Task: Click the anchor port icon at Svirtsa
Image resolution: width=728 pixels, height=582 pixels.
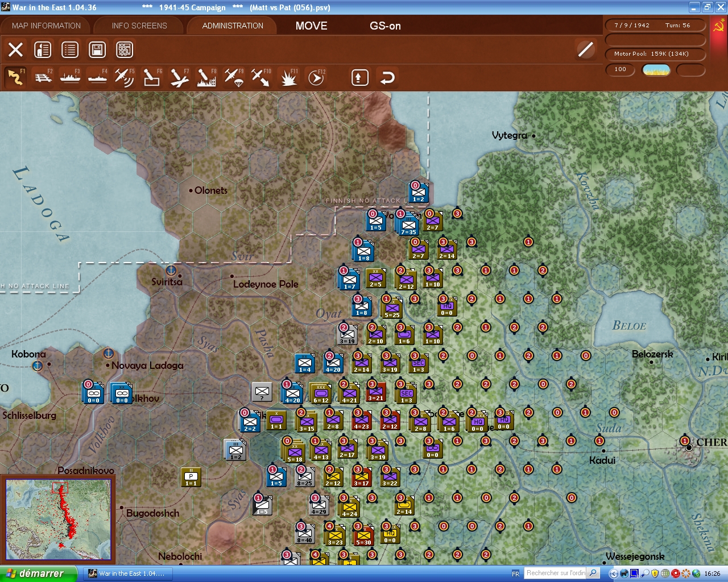Action: pos(170,269)
